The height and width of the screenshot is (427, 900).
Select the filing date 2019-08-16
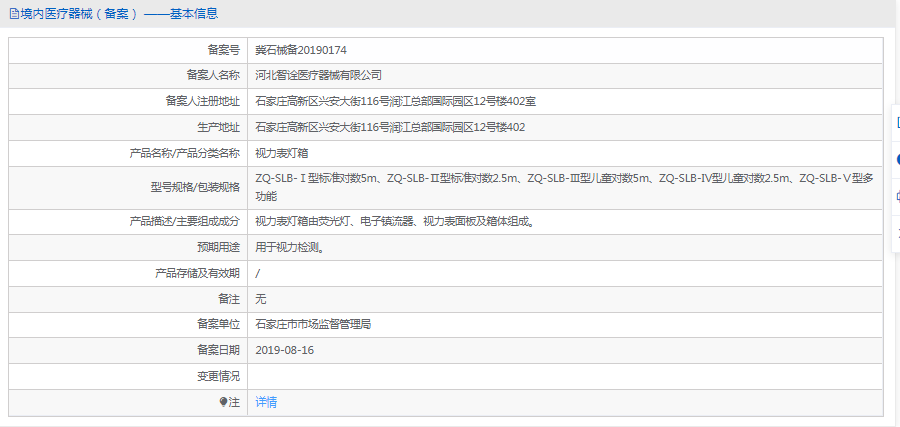tap(285, 350)
